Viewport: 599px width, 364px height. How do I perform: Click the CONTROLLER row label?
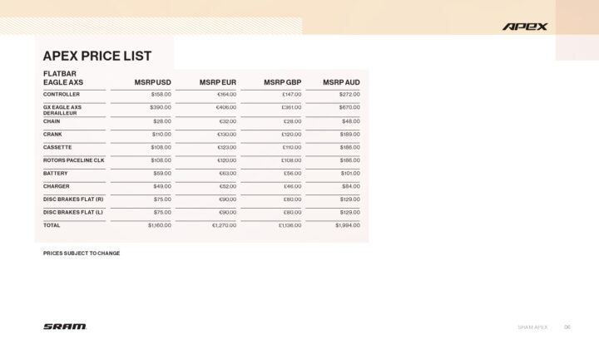(62, 95)
